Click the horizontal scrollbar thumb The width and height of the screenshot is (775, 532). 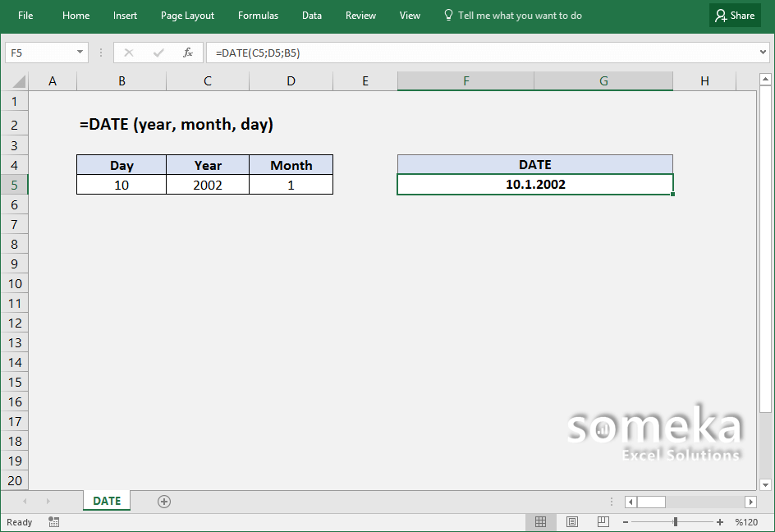(x=651, y=502)
